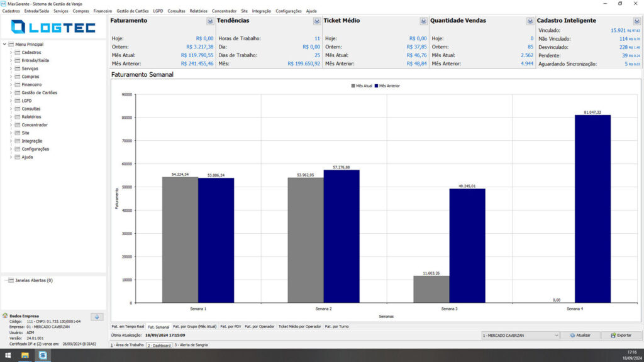Click the Mês Atual value R$ 119.790,55
This screenshot has width=644, height=362.
point(197,55)
